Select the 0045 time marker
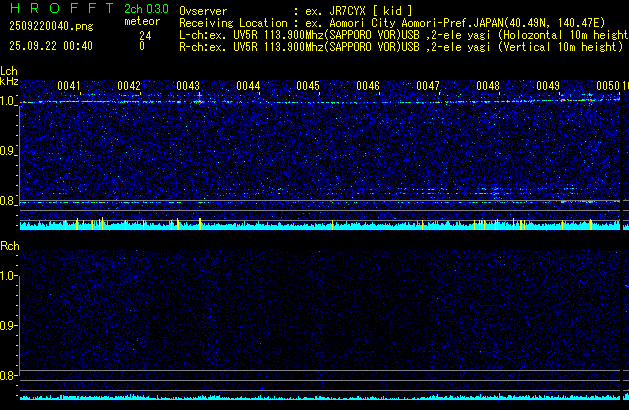Image resolution: width=629 pixels, height=410 pixels. pos(308,87)
